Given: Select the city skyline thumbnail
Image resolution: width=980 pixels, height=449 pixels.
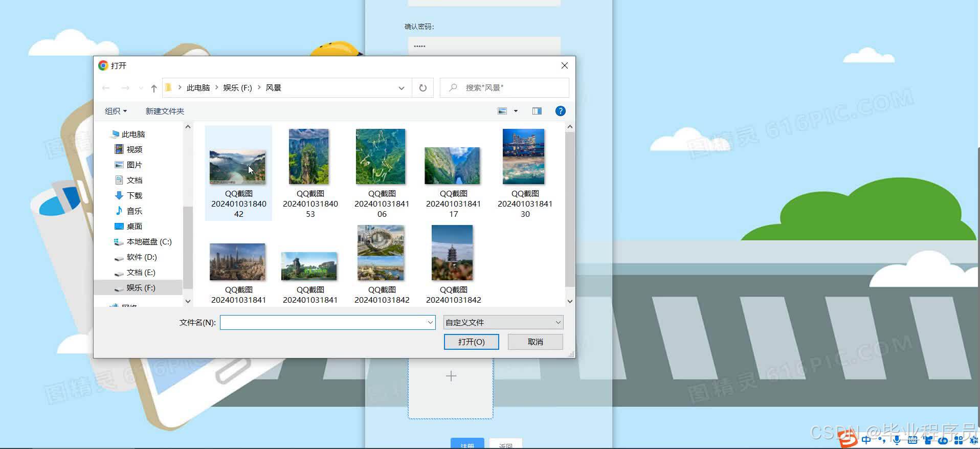Looking at the screenshot, I should click(238, 262).
